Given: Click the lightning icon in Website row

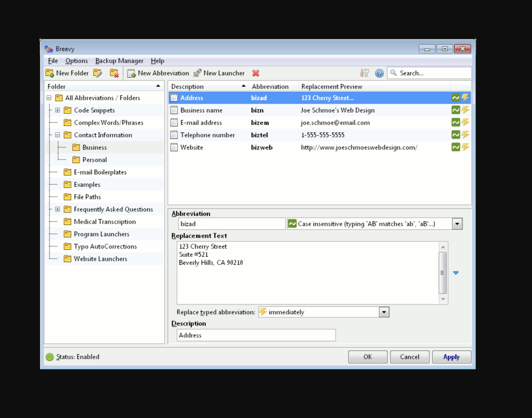Looking at the screenshot, I should pyautogui.click(x=465, y=147).
